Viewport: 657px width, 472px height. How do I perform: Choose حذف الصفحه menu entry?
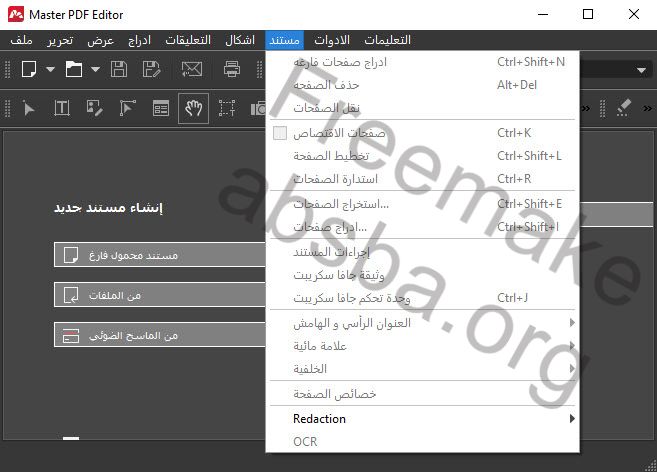[x=422, y=85]
